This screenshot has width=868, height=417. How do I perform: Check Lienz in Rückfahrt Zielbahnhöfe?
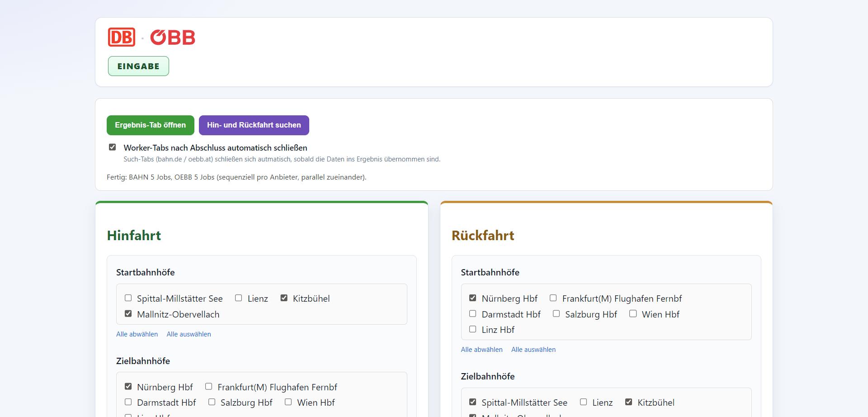pos(584,402)
